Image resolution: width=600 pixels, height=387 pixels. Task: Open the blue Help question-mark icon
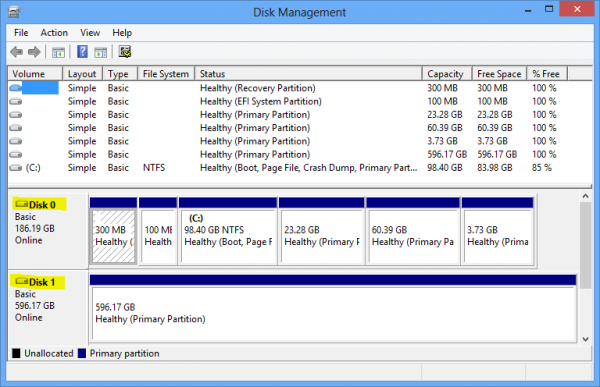[82, 52]
